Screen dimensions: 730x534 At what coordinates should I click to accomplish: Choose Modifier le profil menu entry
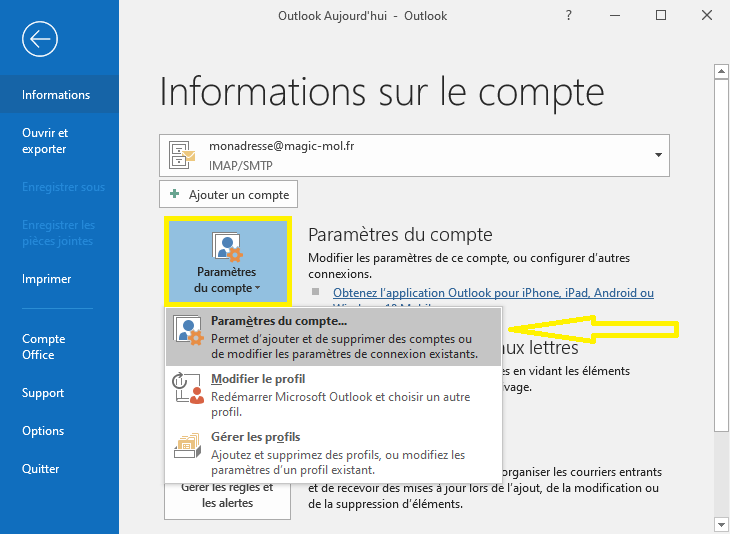[x=333, y=395]
